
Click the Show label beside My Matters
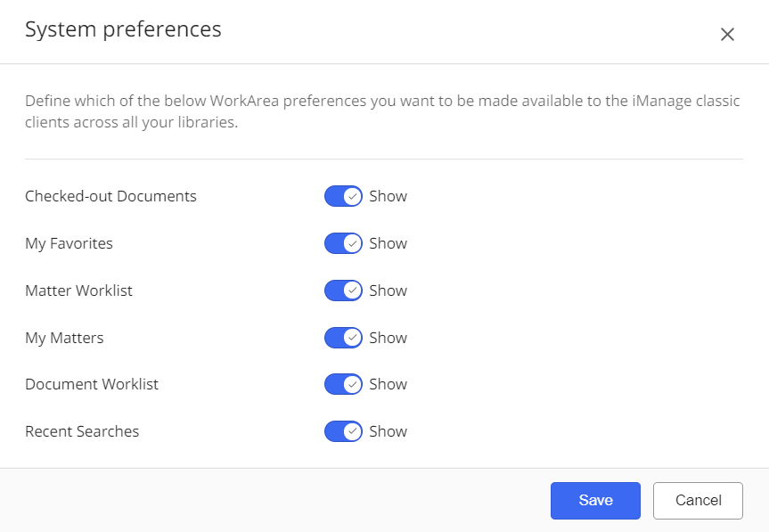tap(389, 338)
